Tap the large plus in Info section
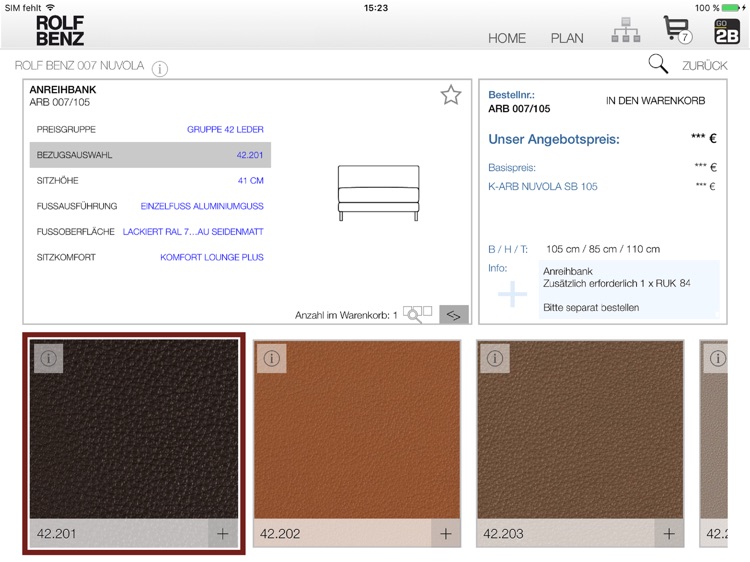The image size is (750, 562). pyautogui.click(x=512, y=294)
